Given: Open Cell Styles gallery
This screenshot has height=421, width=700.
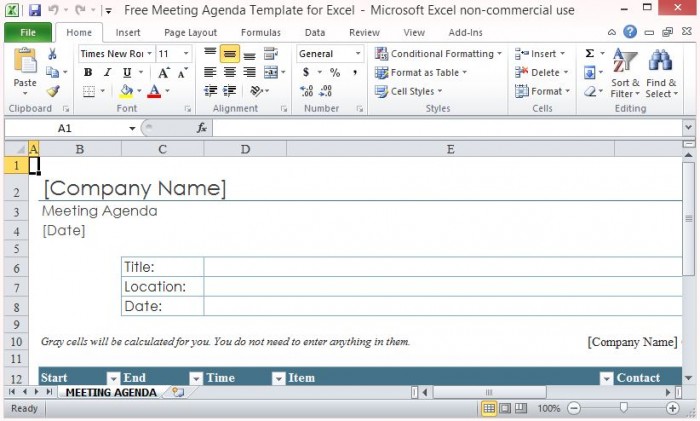Looking at the screenshot, I should point(408,91).
